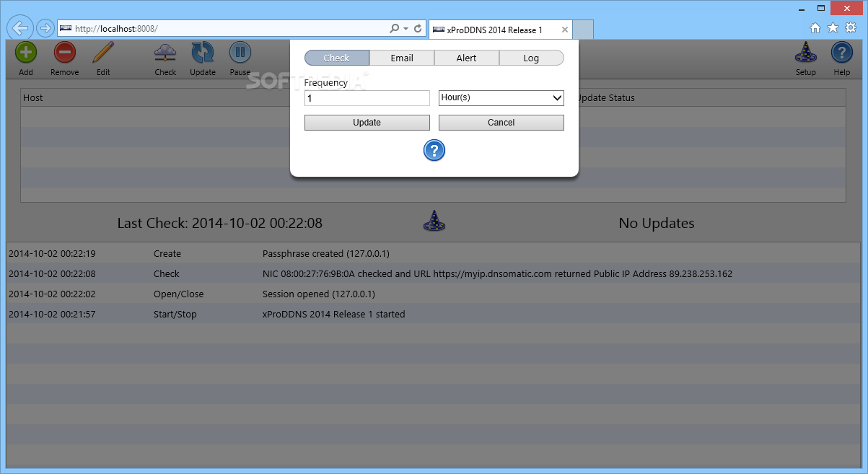868x474 pixels.
Task: Go back with browser back arrow
Action: click(21, 28)
